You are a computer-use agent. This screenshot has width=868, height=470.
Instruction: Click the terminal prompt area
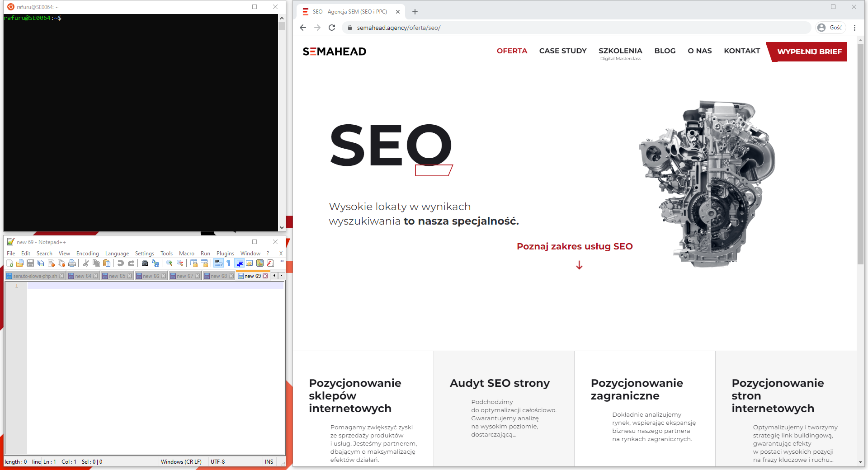point(33,18)
